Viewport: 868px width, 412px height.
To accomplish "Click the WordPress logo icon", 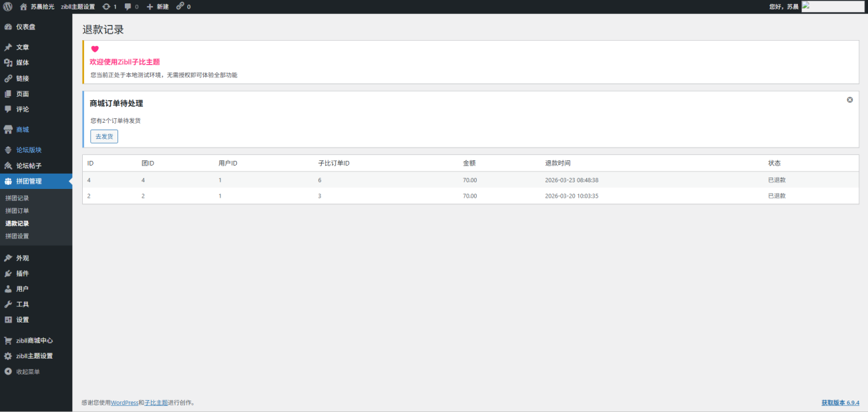I will 7,7.
